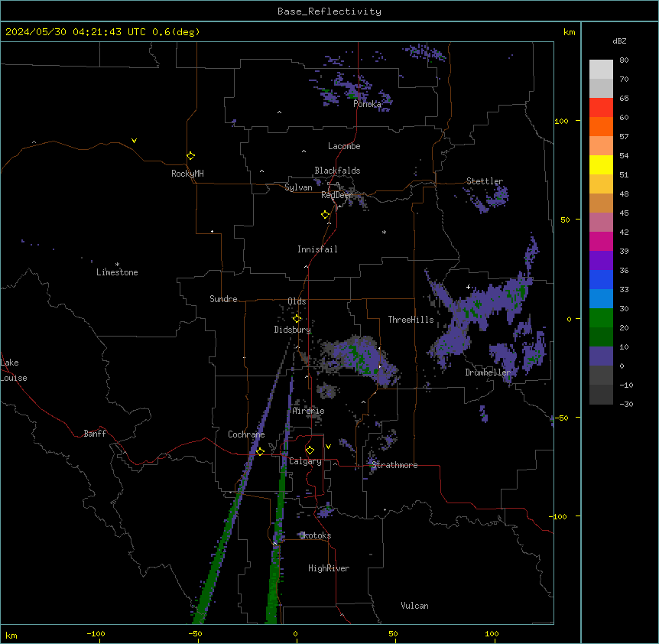Click the Calgary city label
The height and width of the screenshot is (644, 659).
click(x=305, y=461)
